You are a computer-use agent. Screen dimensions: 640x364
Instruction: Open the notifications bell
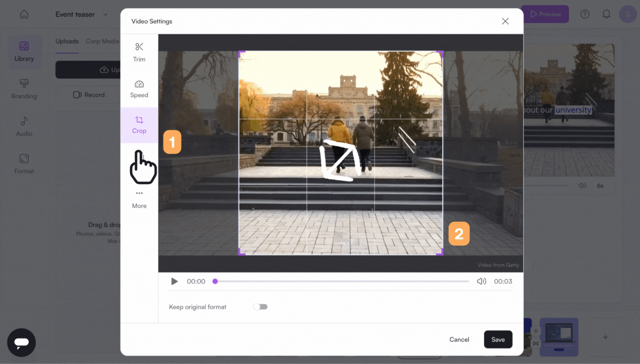pos(606,14)
